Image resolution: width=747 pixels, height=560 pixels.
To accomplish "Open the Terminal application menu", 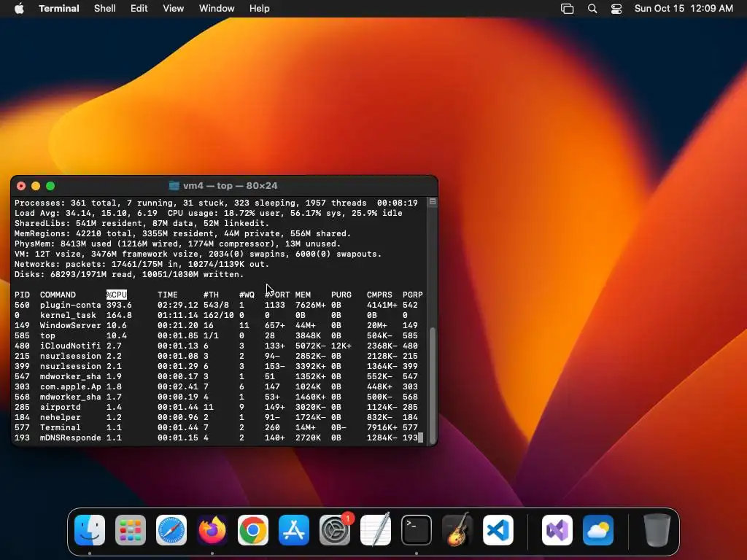I will [x=59, y=9].
